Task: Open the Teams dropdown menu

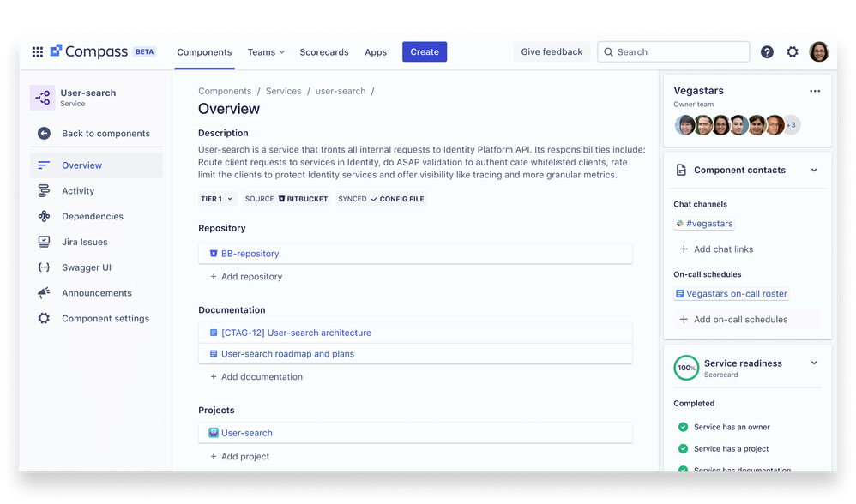Action: (266, 51)
